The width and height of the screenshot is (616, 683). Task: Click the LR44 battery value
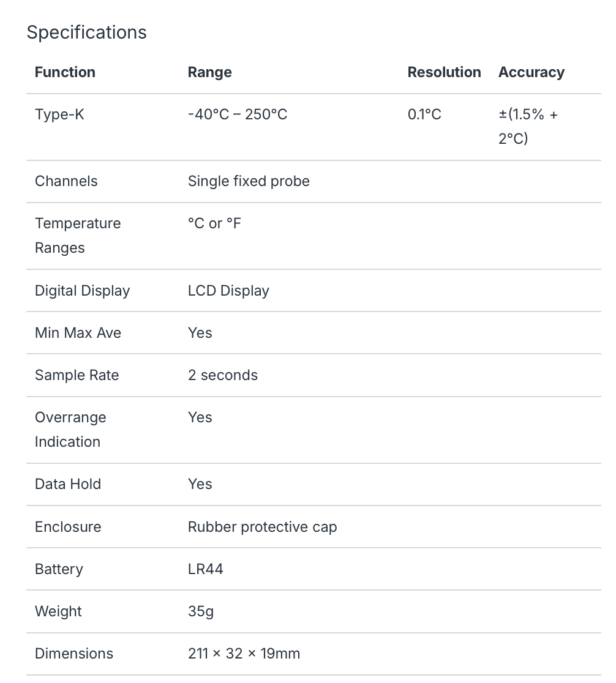point(205,569)
